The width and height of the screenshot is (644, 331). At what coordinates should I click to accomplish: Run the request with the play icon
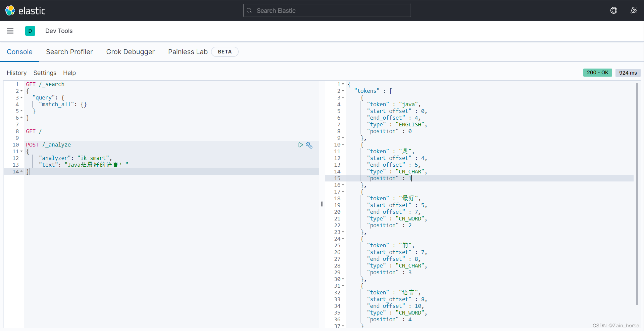click(x=300, y=145)
